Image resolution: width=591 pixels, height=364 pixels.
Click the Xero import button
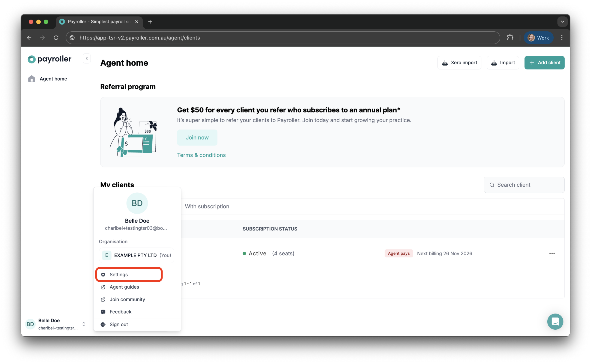(459, 63)
